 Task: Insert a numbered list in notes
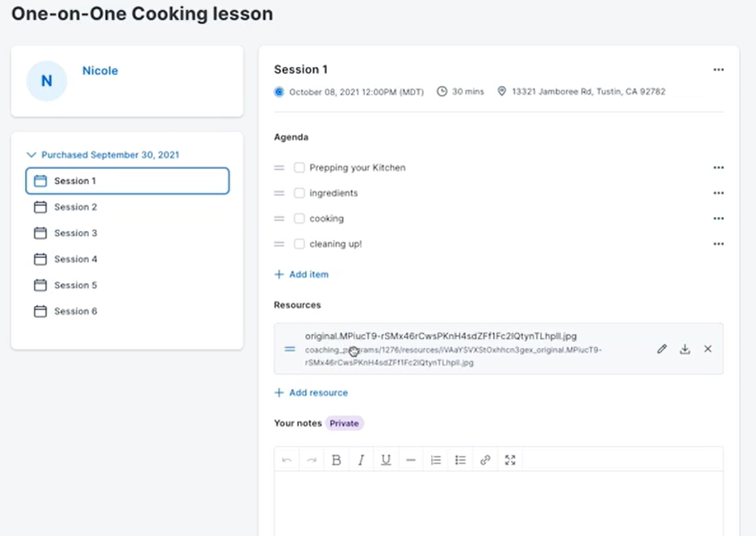pos(436,460)
